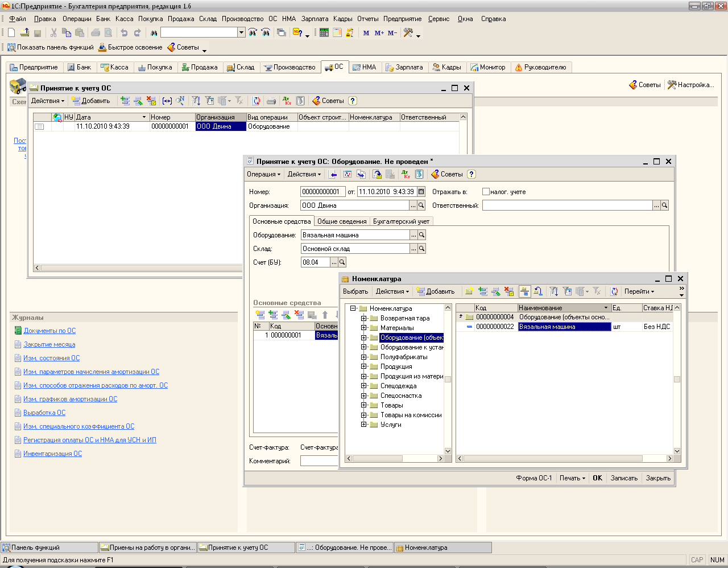728x568 pixels.
Task: Click Показать панель функций button
Action: coord(50,47)
